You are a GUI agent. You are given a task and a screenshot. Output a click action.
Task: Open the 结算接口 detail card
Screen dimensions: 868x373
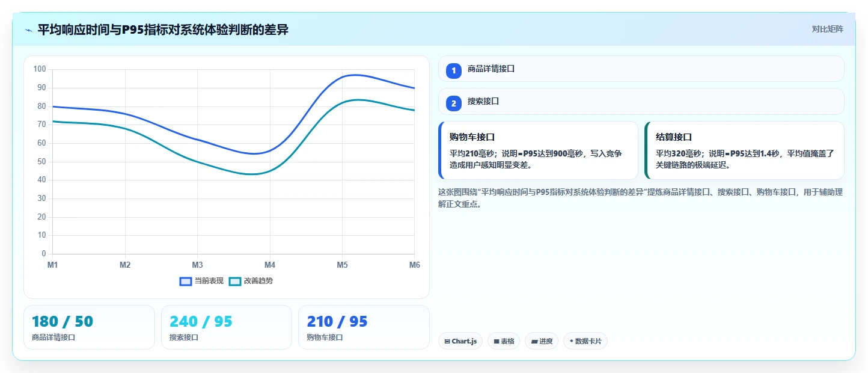(744, 150)
